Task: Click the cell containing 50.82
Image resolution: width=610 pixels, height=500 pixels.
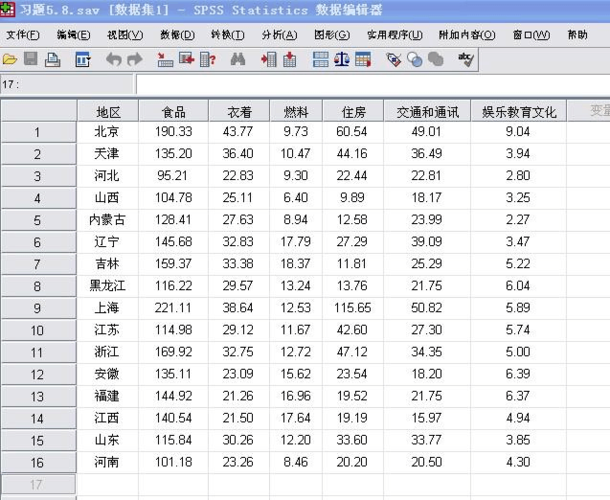Action: coord(427,308)
